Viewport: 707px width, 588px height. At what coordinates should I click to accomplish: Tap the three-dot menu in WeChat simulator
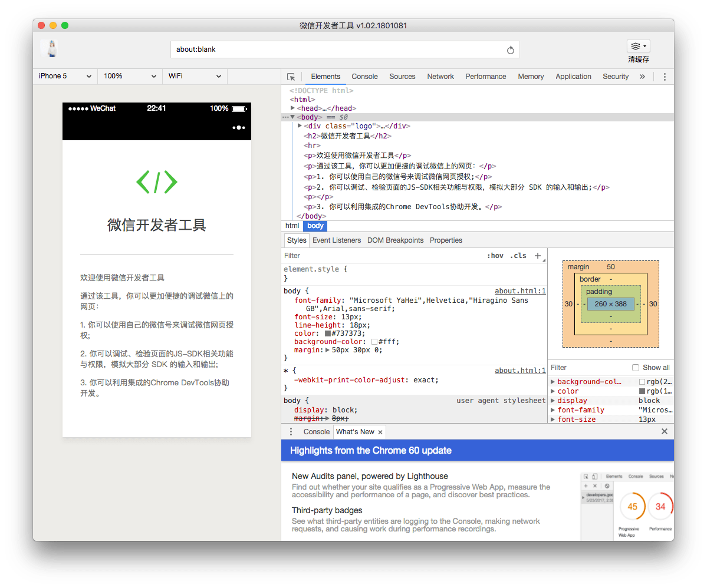(239, 127)
